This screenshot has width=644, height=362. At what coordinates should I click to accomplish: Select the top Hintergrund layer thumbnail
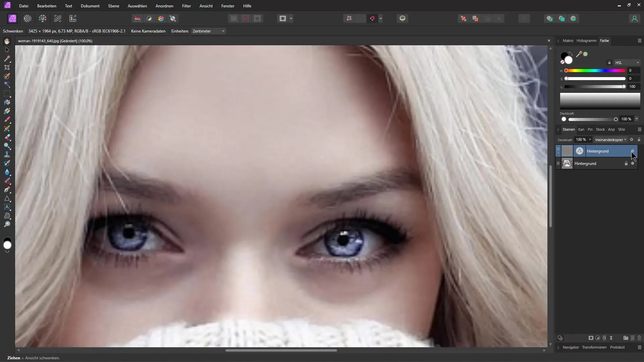pyautogui.click(x=567, y=151)
